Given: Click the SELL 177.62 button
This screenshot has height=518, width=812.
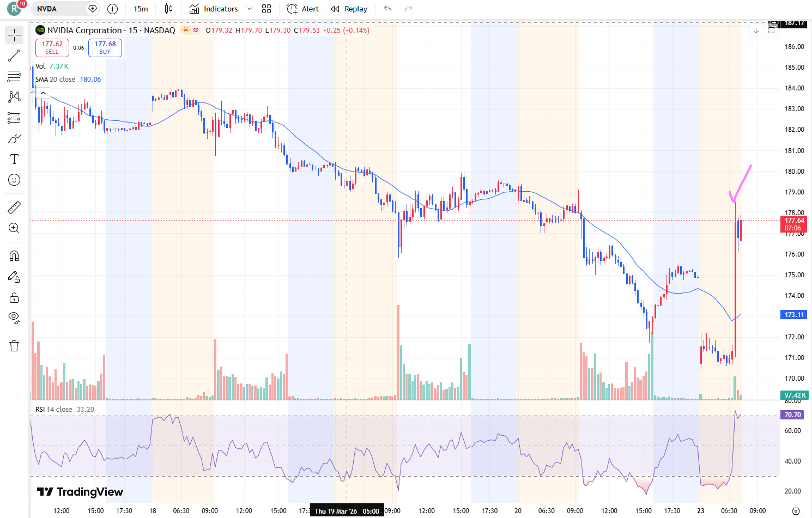Looking at the screenshot, I should (52, 48).
